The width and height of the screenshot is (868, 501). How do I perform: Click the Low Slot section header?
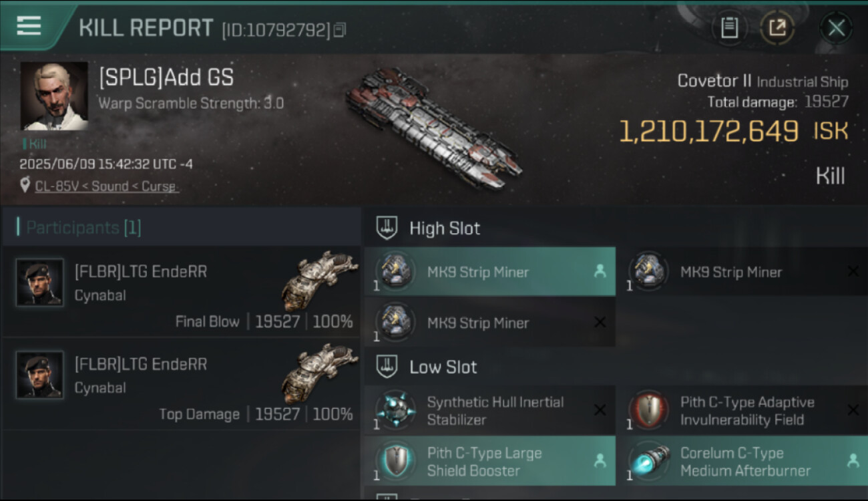pos(443,367)
